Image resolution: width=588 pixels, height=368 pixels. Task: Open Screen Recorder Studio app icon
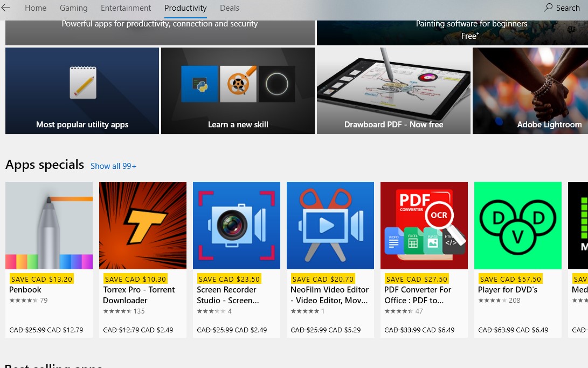(x=237, y=226)
